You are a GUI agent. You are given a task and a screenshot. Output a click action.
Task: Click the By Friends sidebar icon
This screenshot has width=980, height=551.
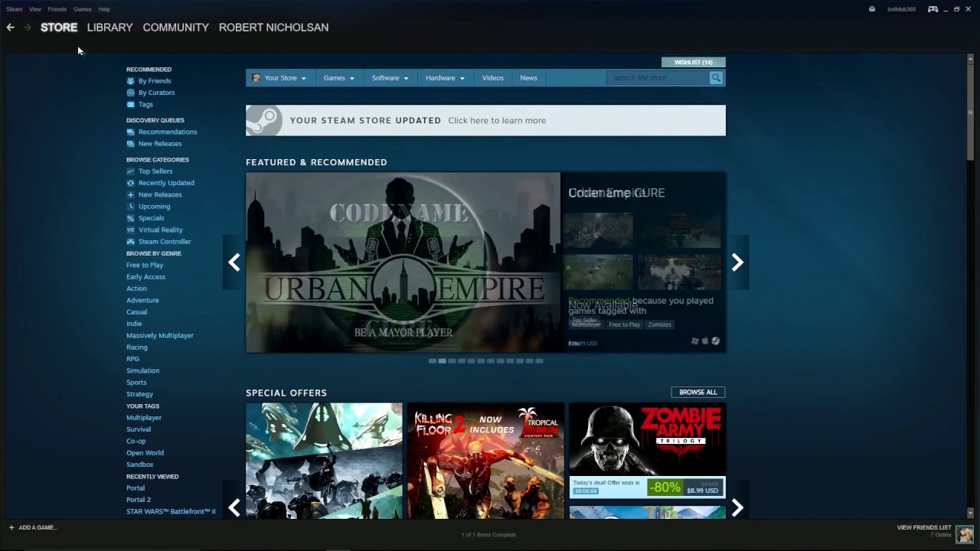[130, 81]
